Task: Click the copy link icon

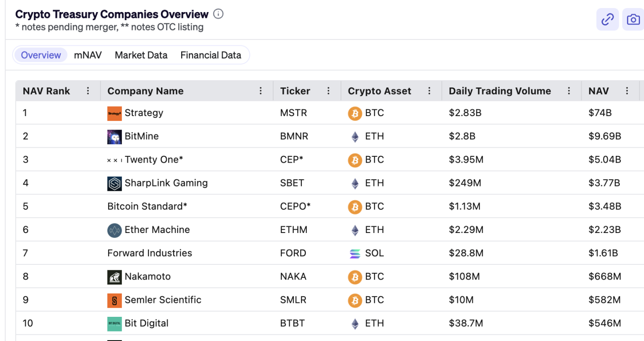Action: pos(607,20)
